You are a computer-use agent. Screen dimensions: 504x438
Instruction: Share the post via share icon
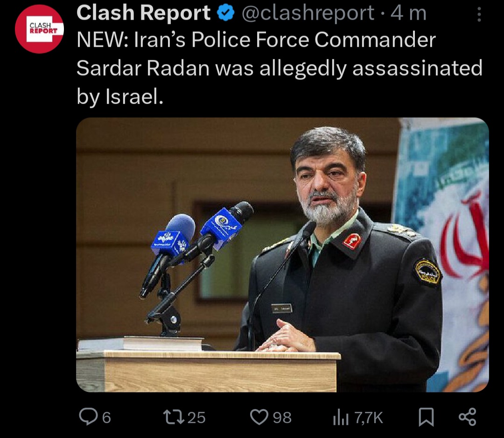[467, 417]
